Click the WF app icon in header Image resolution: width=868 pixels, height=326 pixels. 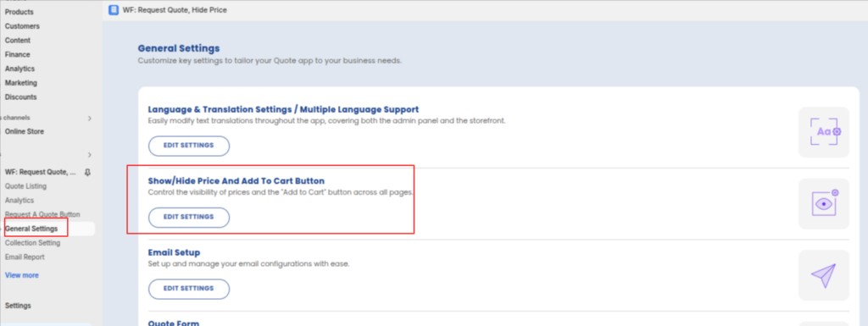click(114, 10)
